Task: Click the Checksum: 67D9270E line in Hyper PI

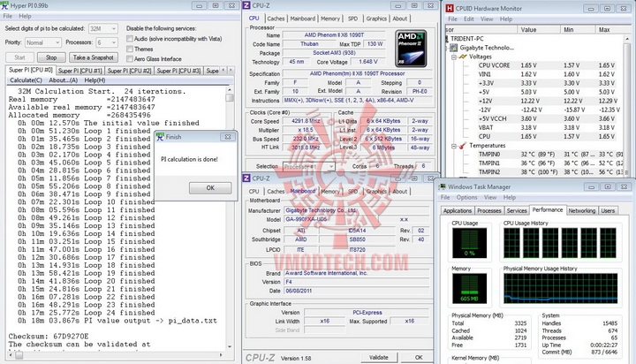Action: pos(49,336)
